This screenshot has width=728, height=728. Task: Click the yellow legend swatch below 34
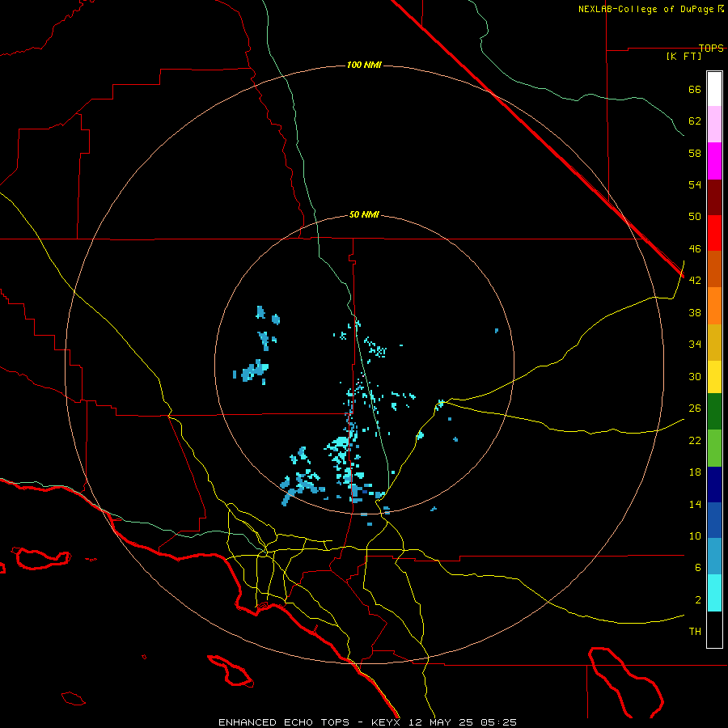pos(714,377)
